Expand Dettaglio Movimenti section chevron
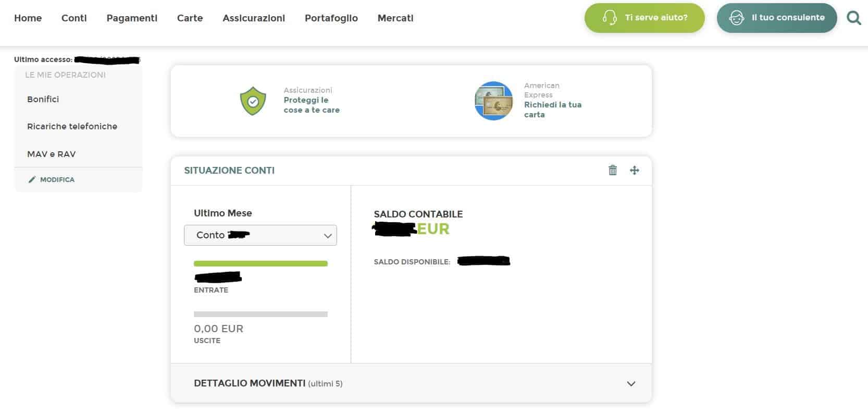 point(631,384)
